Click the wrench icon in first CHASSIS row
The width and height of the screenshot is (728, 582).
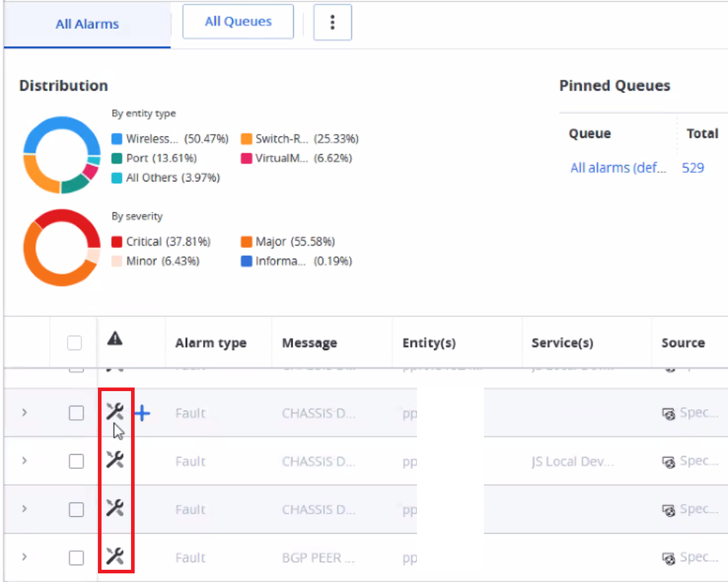pos(115,412)
